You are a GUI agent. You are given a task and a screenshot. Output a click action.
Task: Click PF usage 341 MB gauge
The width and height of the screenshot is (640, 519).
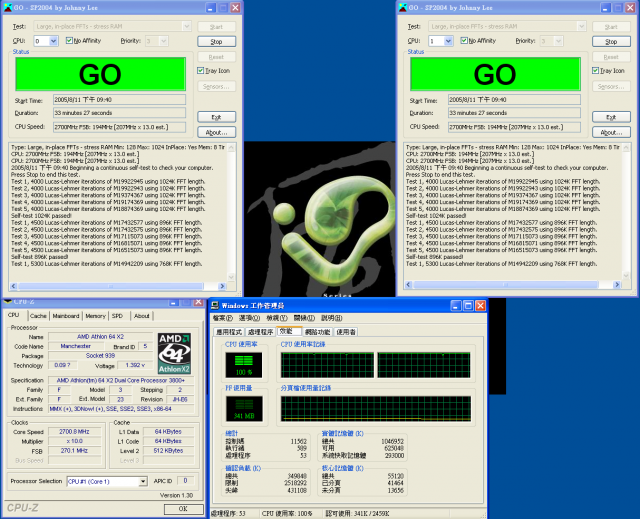[x=244, y=408]
